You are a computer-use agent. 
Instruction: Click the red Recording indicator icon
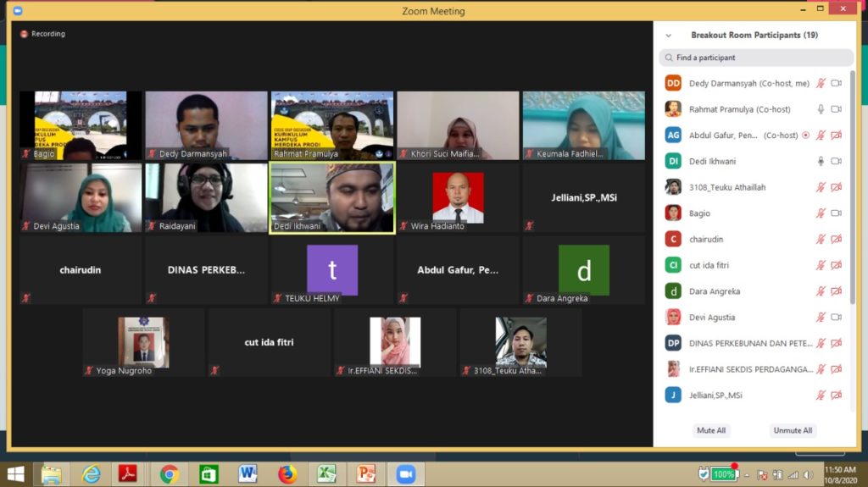coord(25,34)
